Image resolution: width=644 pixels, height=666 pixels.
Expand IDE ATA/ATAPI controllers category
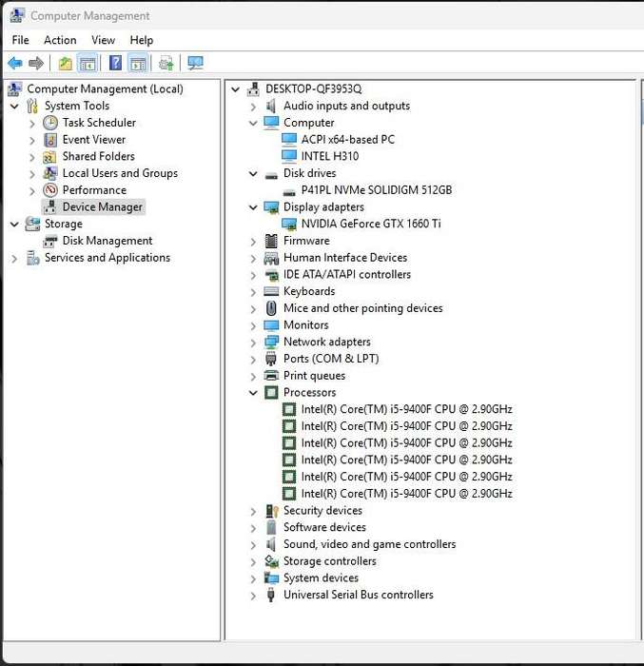click(253, 275)
